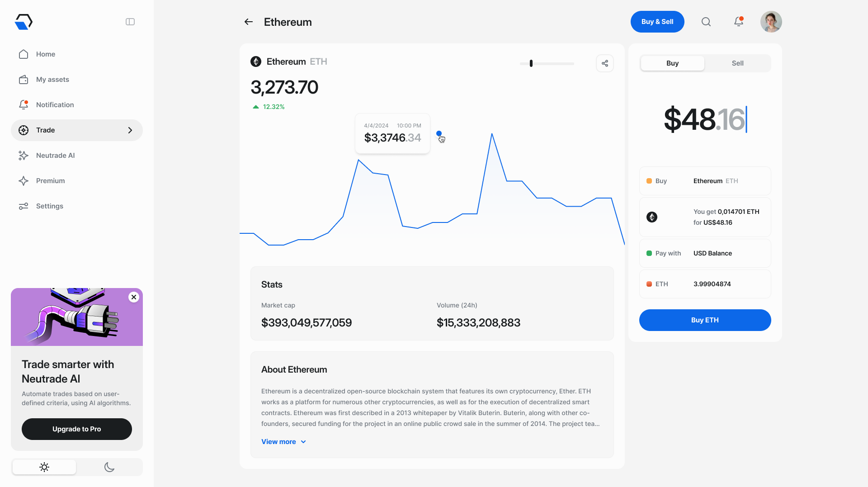Collapse the sidebar with the panel icon
The width and height of the screenshot is (868, 487).
(130, 22)
